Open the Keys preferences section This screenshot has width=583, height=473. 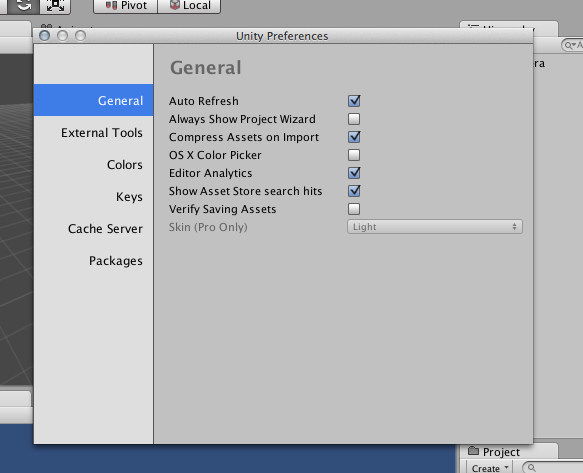[93, 196]
